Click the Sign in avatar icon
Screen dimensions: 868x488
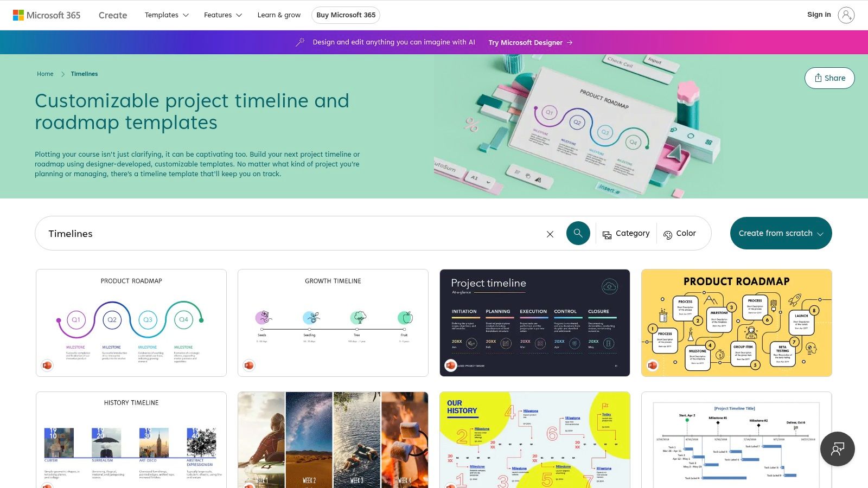coord(846,15)
